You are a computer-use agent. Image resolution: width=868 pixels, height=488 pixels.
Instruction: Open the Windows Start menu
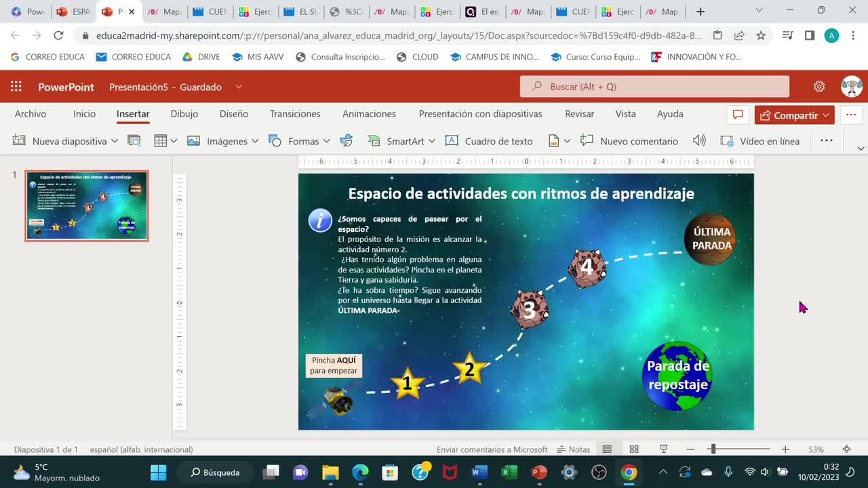(158, 472)
